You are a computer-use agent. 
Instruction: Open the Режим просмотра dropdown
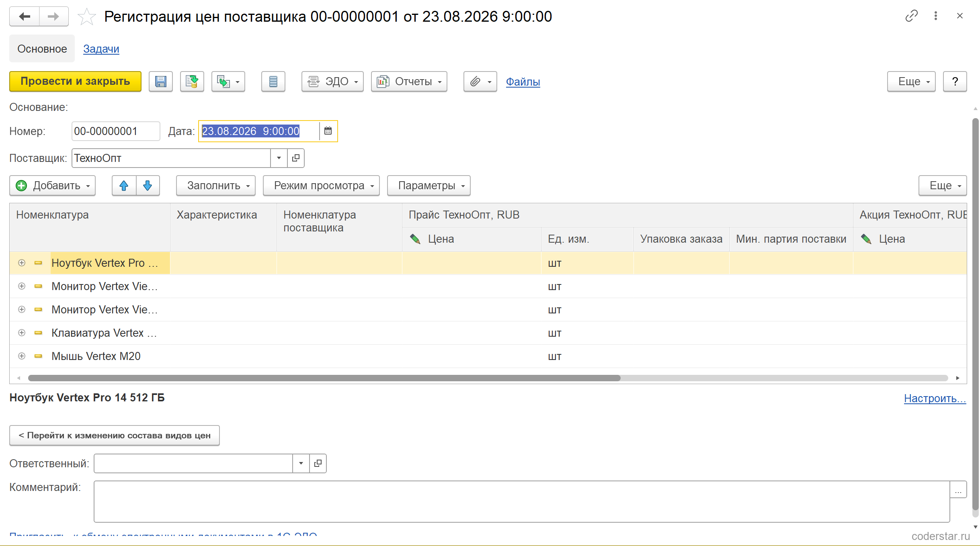tap(321, 186)
